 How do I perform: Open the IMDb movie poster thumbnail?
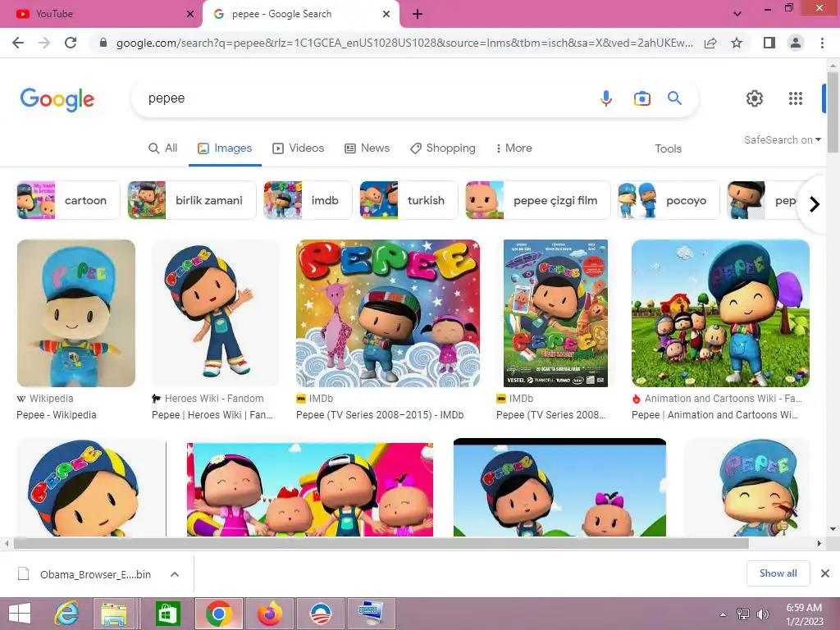coord(555,313)
